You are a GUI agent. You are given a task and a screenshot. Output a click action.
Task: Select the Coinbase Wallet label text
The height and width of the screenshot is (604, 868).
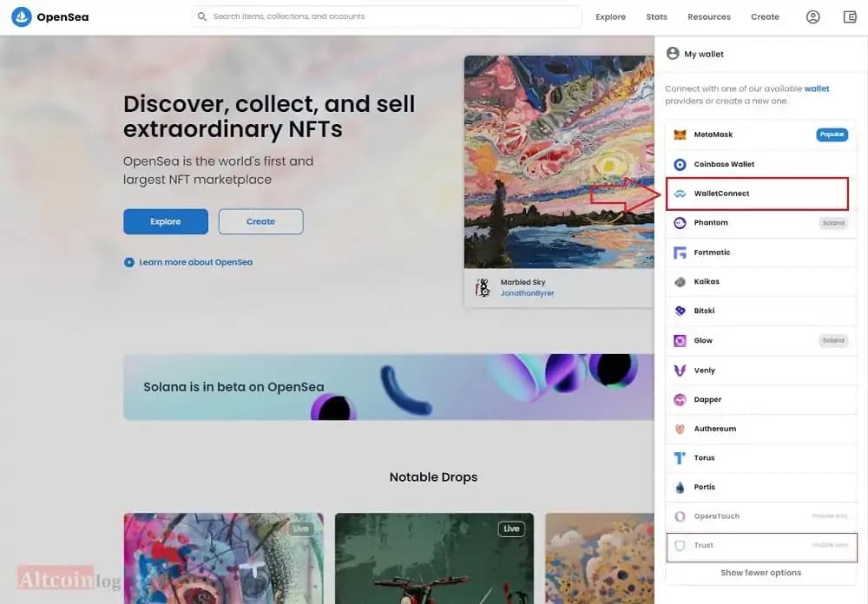pyautogui.click(x=724, y=164)
